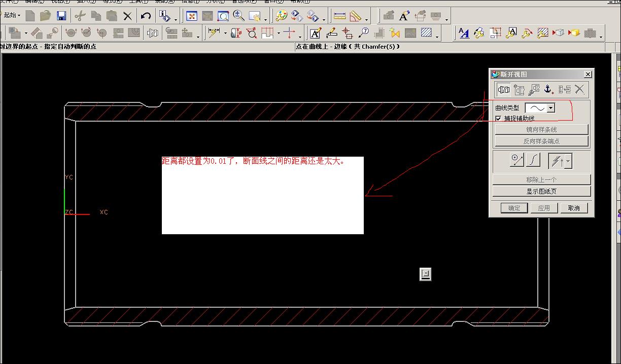Open the 起始 start menu dropdown
This screenshot has width=621, height=364.
(x=11, y=15)
